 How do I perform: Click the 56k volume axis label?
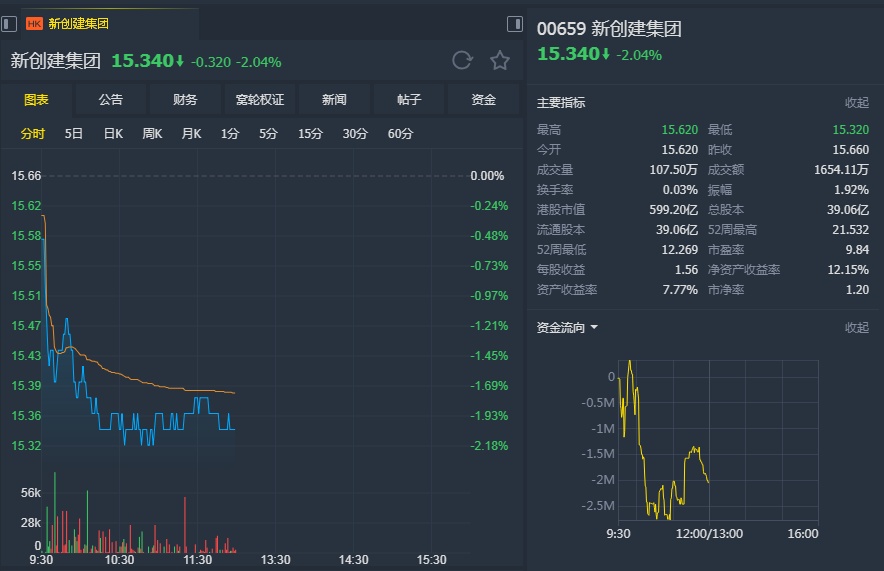point(30,493)
